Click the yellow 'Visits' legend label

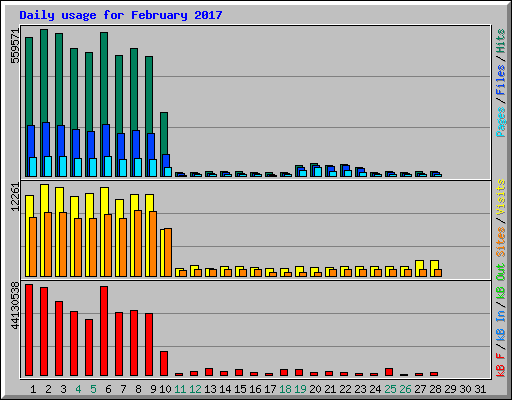tap(501, 197)
